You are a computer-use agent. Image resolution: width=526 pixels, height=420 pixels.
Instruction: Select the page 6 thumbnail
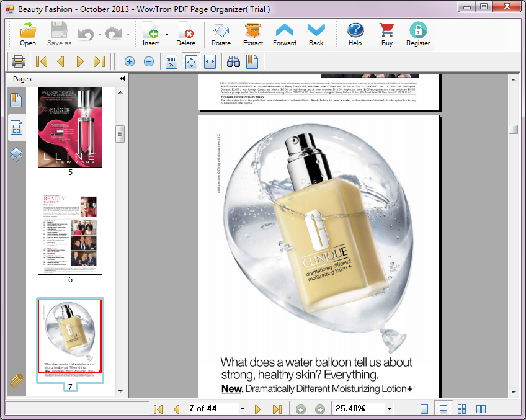point(70,233)
